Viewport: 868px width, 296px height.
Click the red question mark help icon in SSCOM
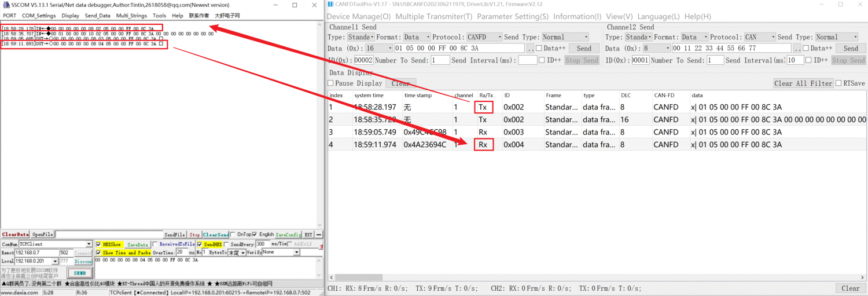(321, 247)
